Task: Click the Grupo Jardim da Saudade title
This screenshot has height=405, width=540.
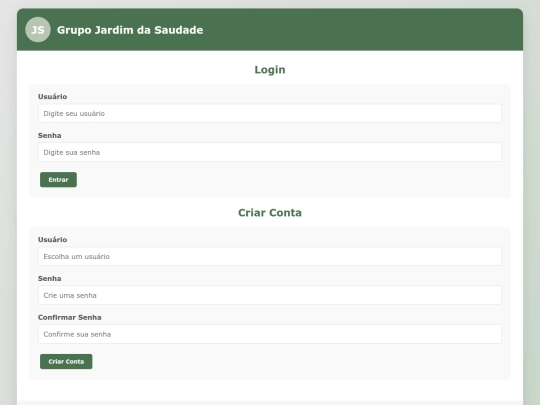Action: 130,30
